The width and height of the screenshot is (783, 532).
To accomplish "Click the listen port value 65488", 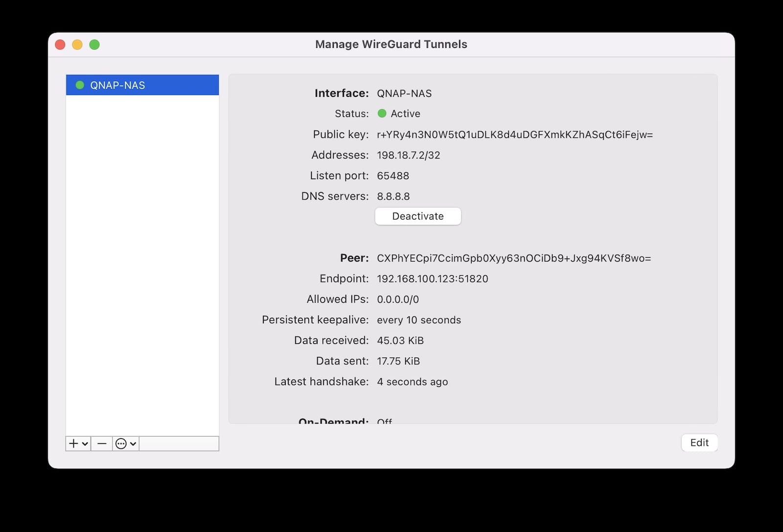I will tap(393, 176).
